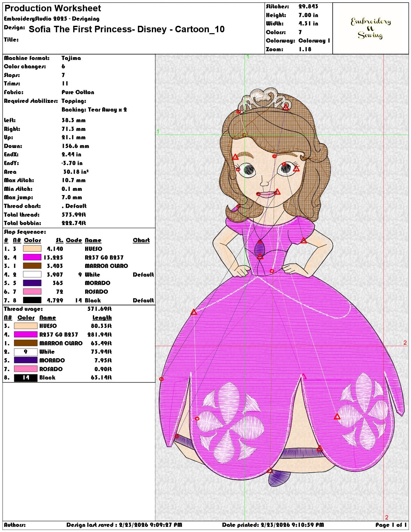The image size is (411, 532).
Task: Click the 'Date printed' timestamp
Action: [273, 525]
